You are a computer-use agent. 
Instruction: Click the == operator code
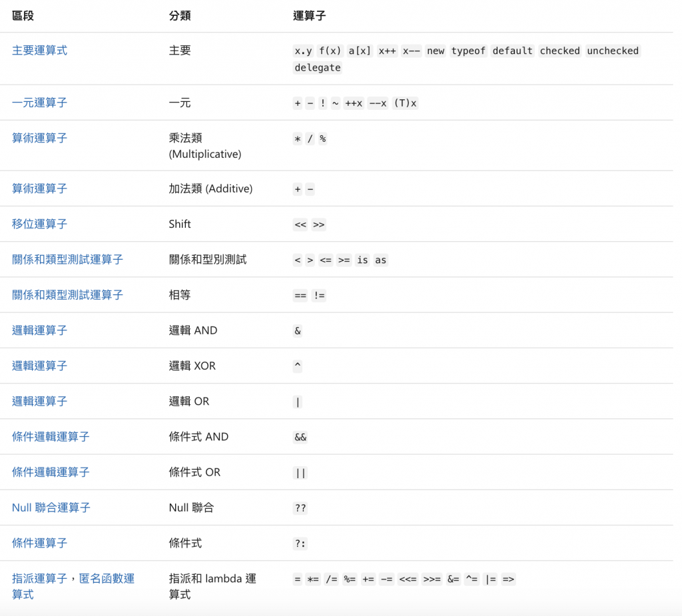coord(300,296)
